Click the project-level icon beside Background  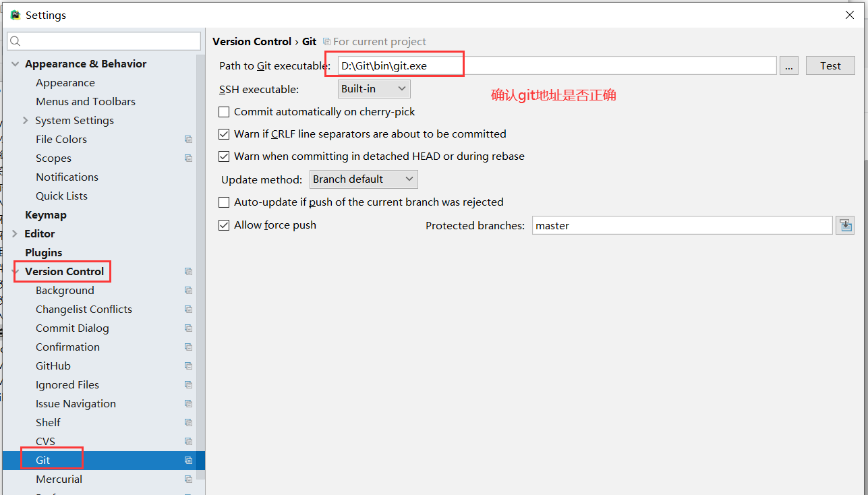(x=188, y=291)
